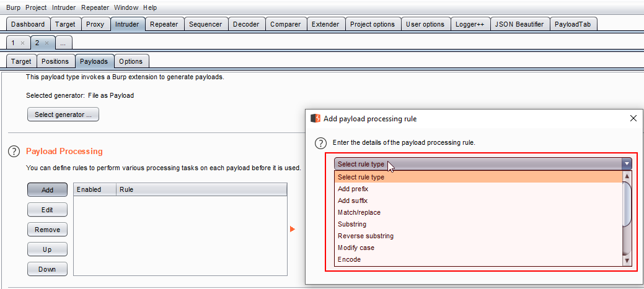This screenshot has width=644, height=289.
Task: Choose Reverse substring rule type
Action: point(479,236)
